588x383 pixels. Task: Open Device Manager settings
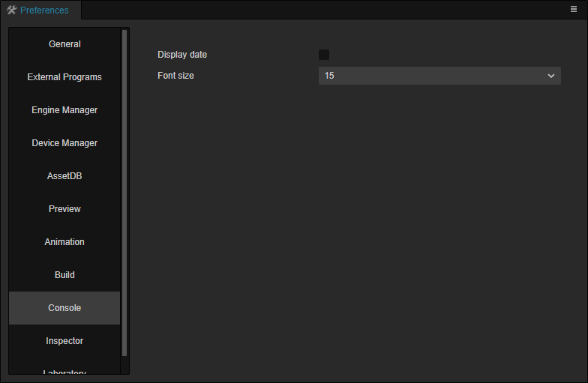pos(64,143)
